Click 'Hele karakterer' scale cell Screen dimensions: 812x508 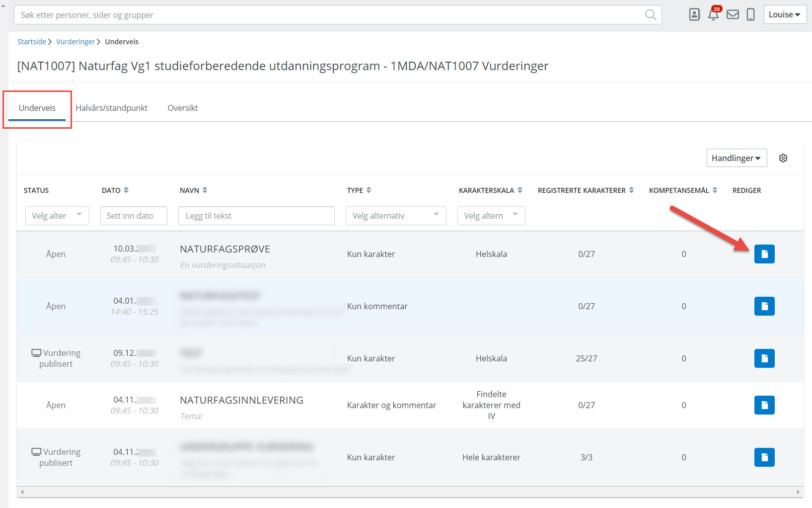pyautogui.click(x=491, y=457)
